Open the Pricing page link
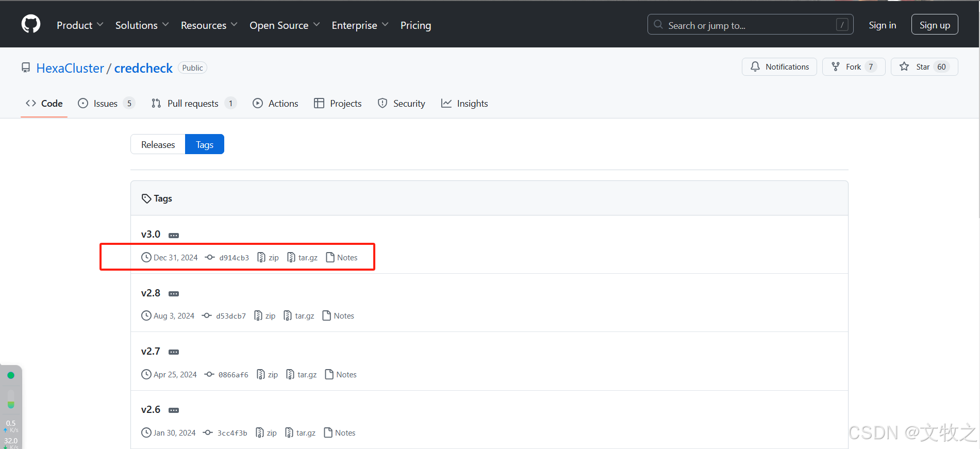This screenshot has height=449, width=980. [416, 25]
